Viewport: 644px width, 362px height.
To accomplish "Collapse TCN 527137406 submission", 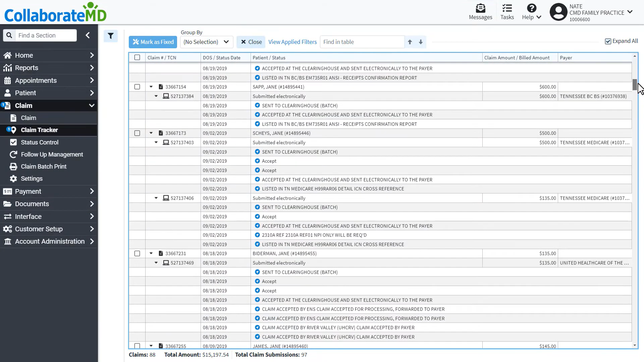I will pos(156,198).
